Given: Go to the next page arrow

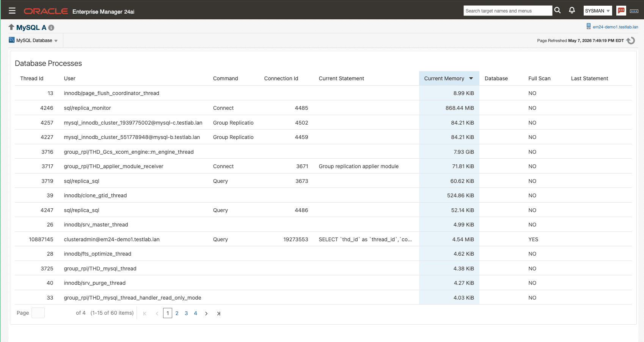Looking at the screenshot, I should 206,313.
